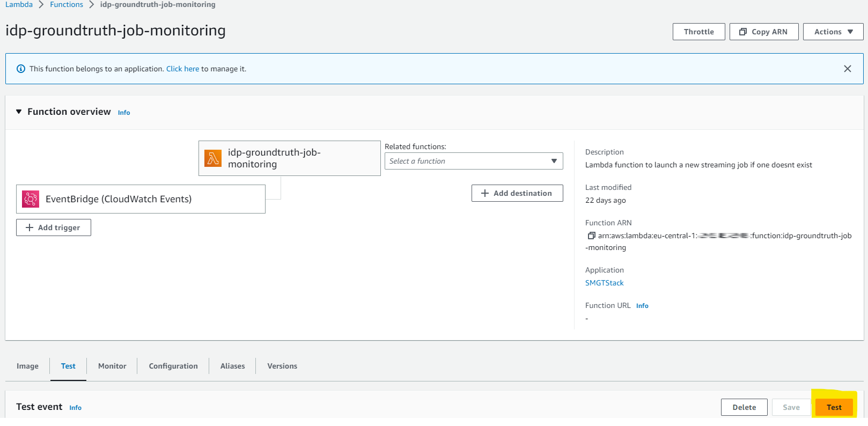Collapse the Function overview section
868x426 pixels.
pos(19,112)
